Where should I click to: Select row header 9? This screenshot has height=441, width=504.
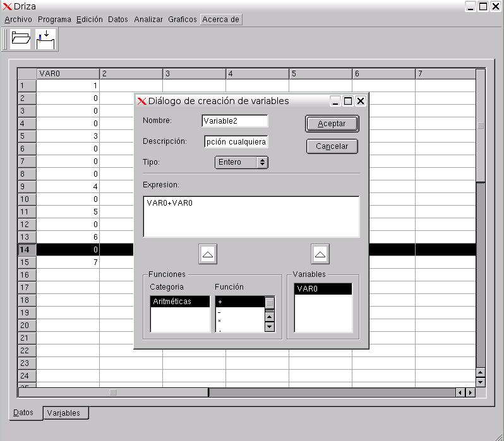(x=27, y=187)
